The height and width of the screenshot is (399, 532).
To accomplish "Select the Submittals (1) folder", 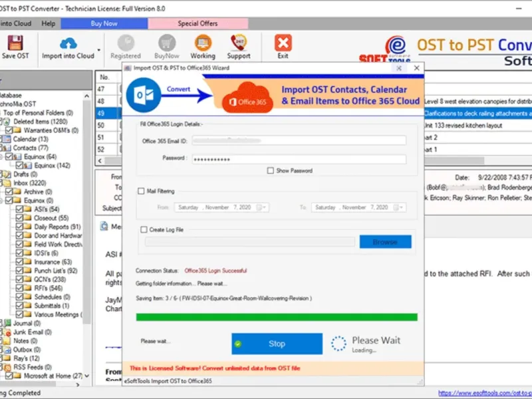I will (52, 306).
